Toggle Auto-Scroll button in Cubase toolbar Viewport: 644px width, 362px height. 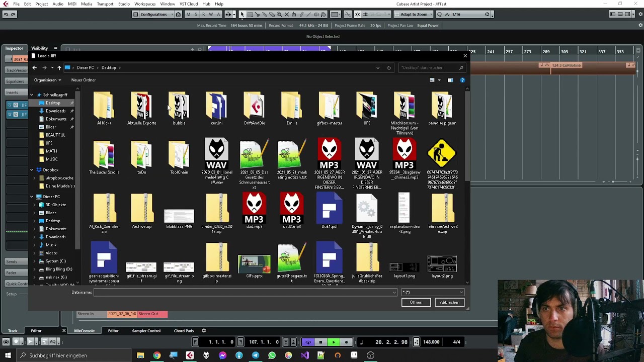click(x=228, y=14)
